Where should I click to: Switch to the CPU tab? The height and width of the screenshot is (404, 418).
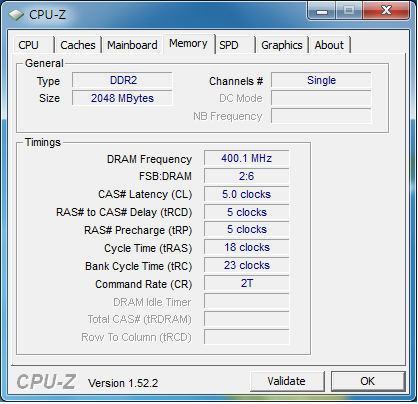coord(33,45)
